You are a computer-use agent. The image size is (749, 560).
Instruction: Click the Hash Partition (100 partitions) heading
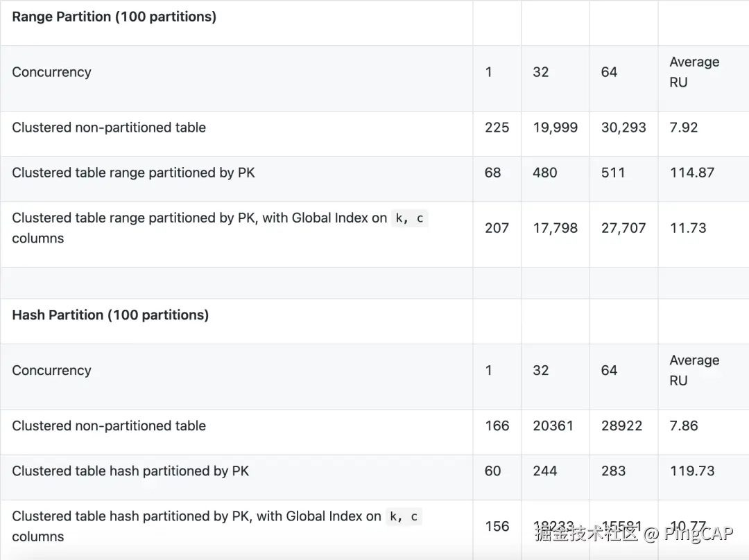[110, 315]
